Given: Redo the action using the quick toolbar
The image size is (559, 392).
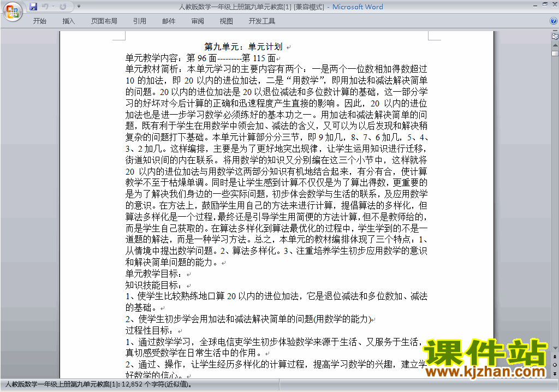Looking at the screenshot, I should click(x=63, y=7).
